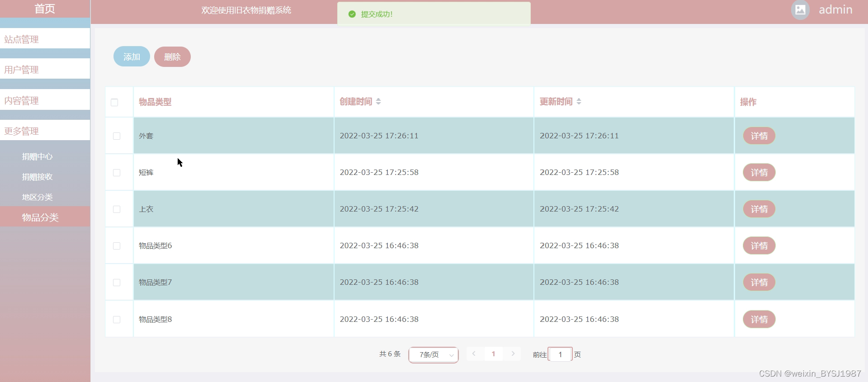Click the admin username in header

click(835, 9)
